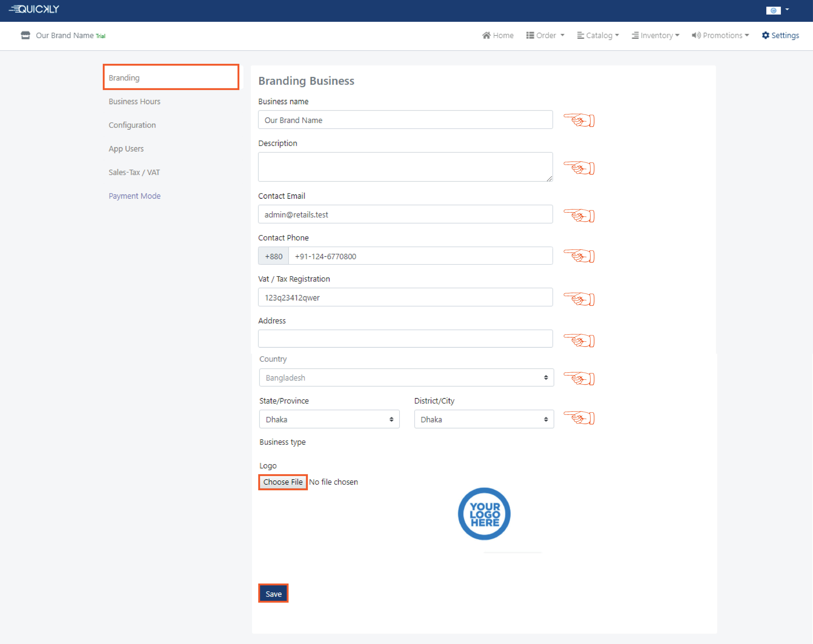Click pointing hand icon next to Business name
813x644 pixels.
[x=579, y=120]
